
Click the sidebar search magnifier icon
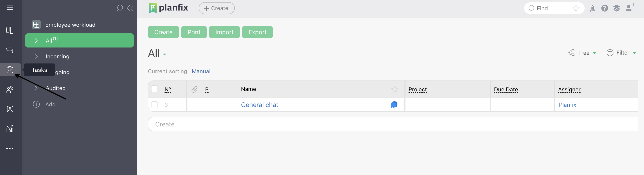click(x=119, y=8)
